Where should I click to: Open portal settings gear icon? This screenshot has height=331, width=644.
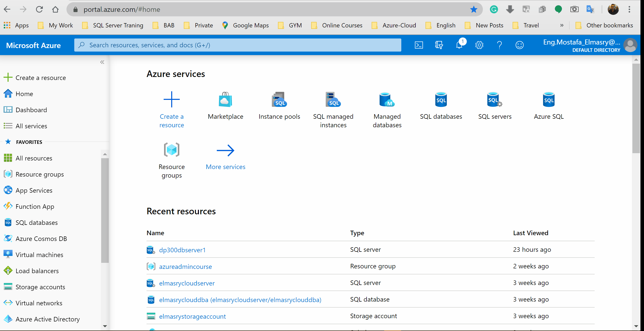479,45
